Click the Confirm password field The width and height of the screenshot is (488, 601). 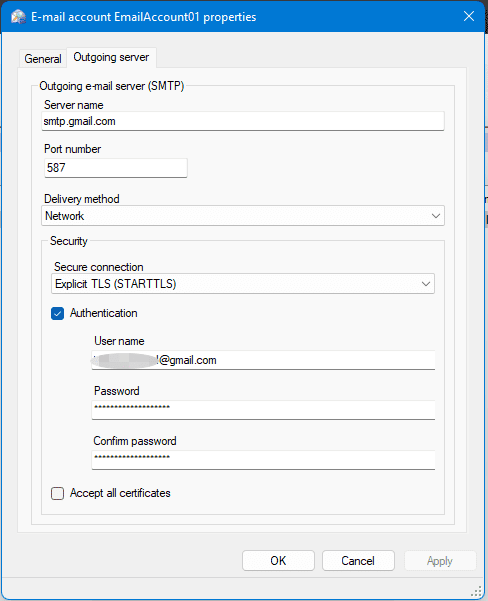[263, 460]
